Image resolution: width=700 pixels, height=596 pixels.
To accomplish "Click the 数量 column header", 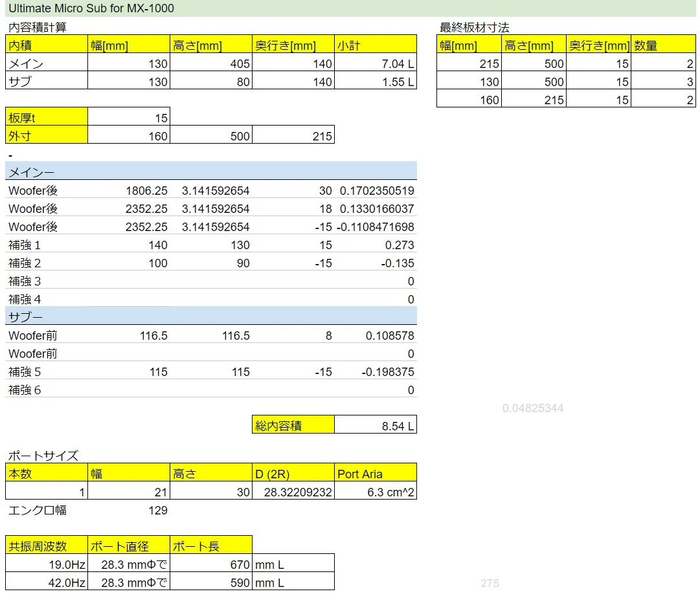I will tap(663, 45).
